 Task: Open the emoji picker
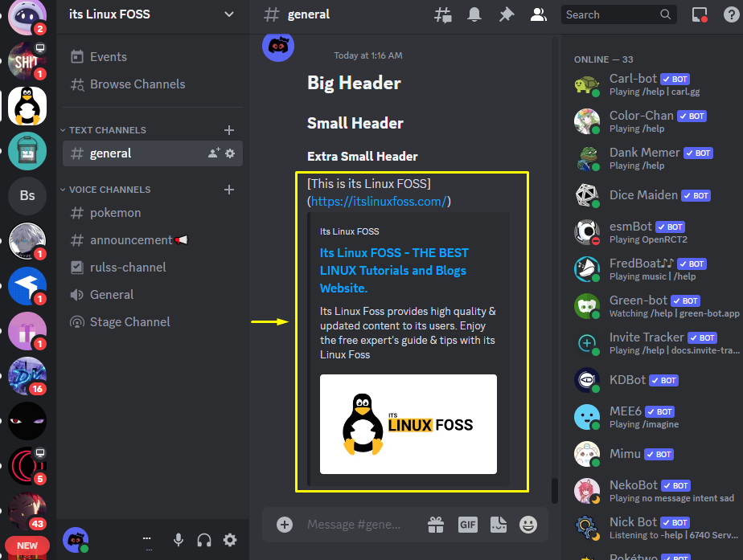click(527, 525)
